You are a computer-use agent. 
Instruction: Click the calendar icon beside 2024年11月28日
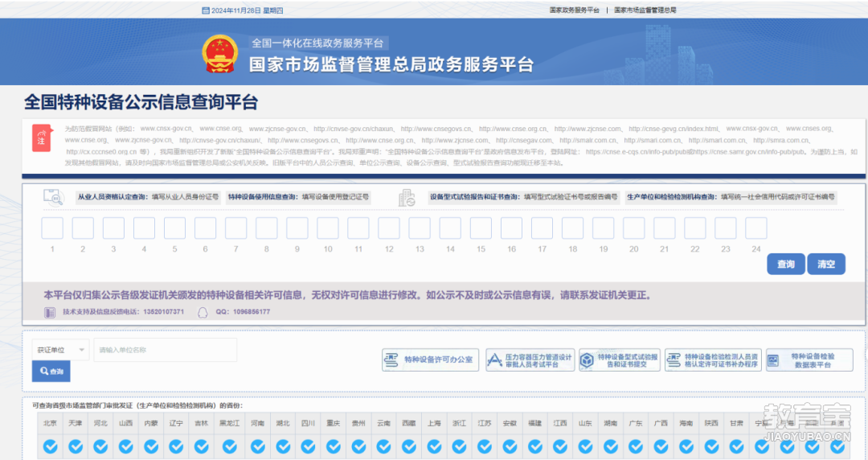point(206,10)
